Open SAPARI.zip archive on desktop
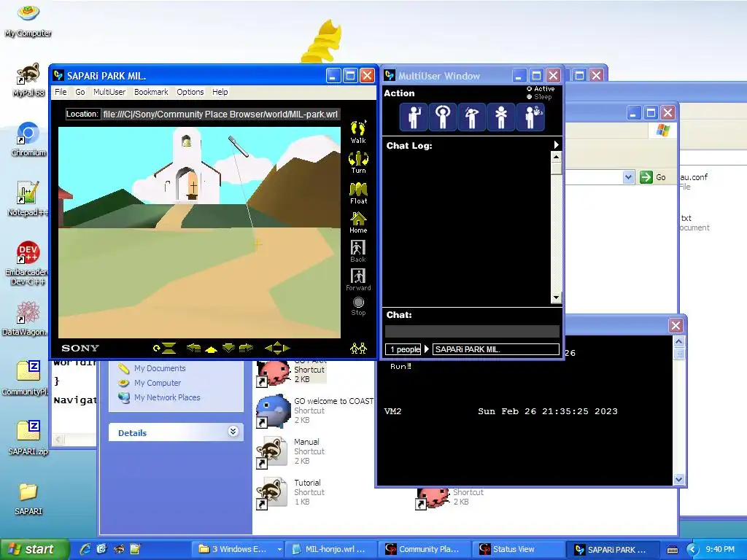The width and height of the screenshot is (747, 560). pos(28,437)
